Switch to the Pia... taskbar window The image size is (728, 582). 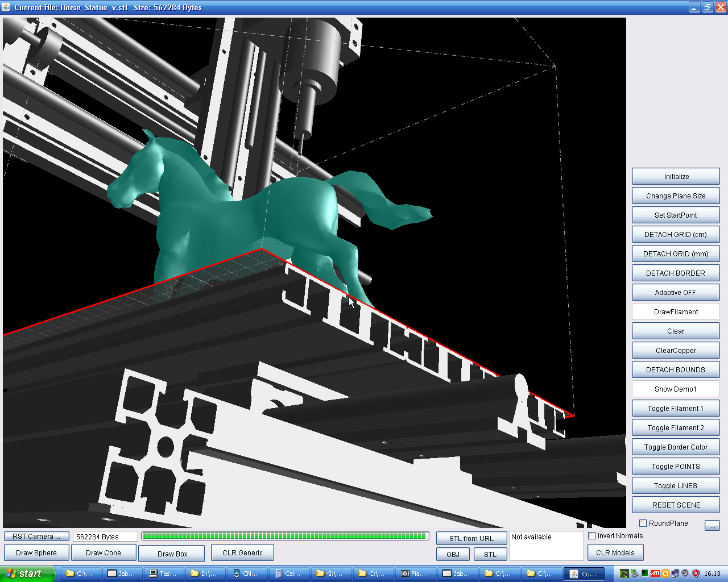point(414,573)
